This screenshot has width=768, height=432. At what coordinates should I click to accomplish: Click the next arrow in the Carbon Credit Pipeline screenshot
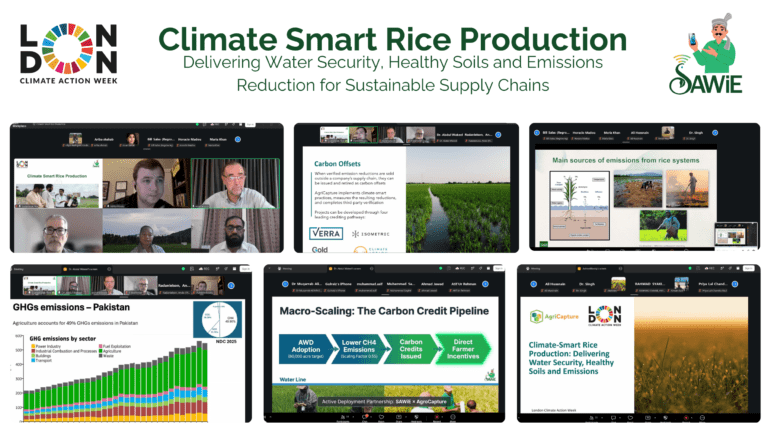point(485,284)
